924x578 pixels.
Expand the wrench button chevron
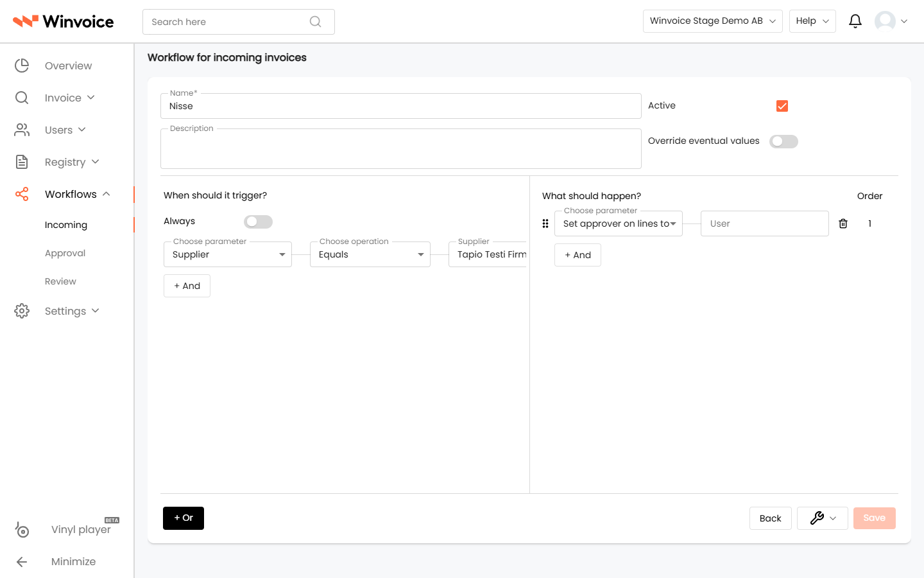(833, 518)
